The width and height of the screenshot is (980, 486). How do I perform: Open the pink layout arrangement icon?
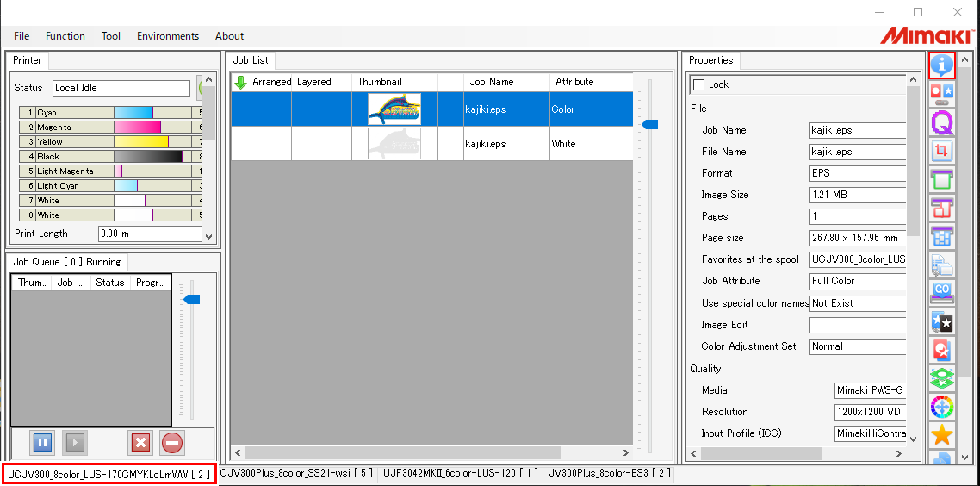click(942, 209)
